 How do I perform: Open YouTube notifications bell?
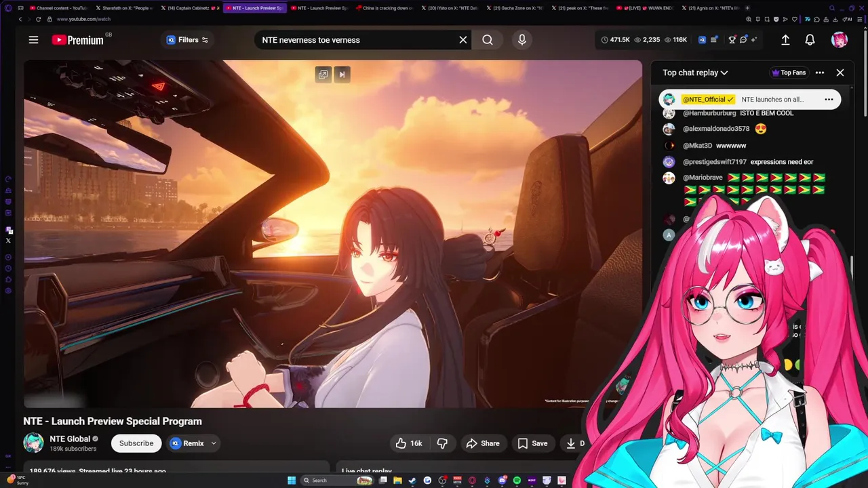(810, 40)
